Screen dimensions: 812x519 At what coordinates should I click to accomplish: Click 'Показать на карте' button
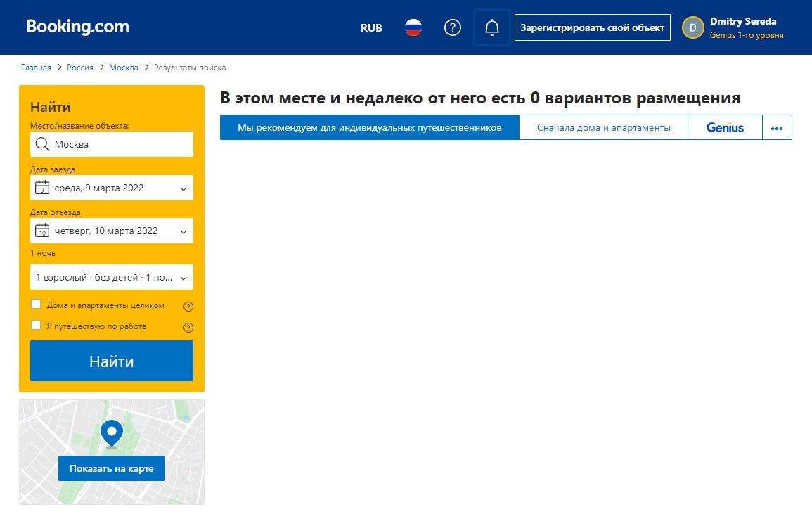point(111,468)
